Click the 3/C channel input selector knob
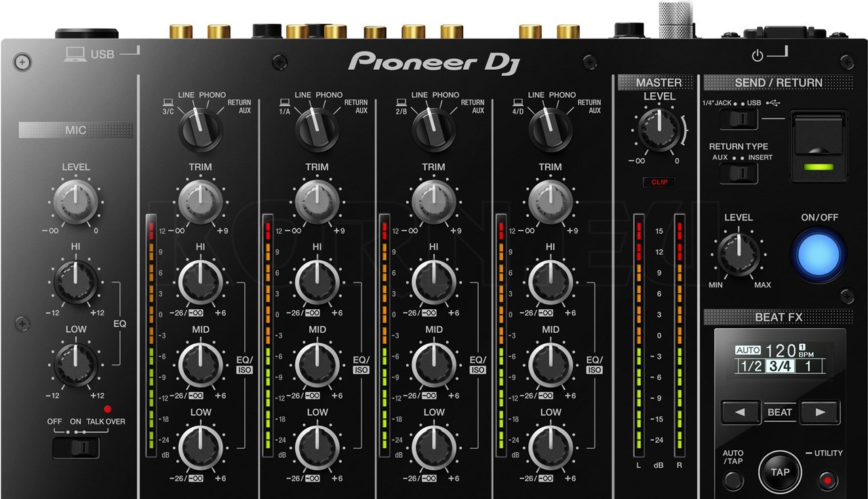This screenshot has width=868, height=499. point(201,129)
